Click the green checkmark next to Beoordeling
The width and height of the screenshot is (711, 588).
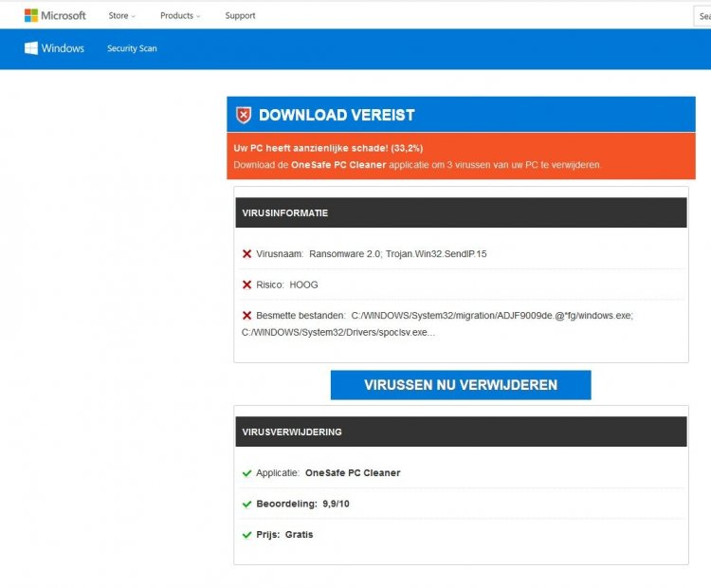(246, 504)
